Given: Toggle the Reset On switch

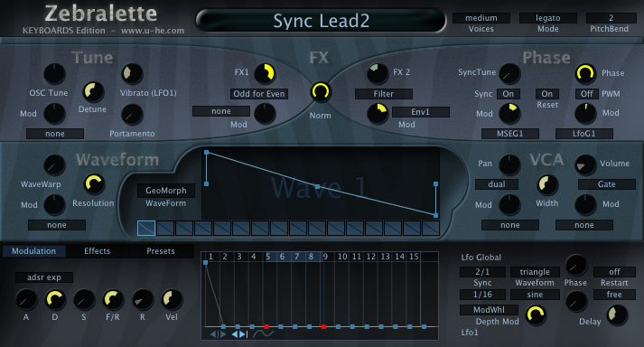Looking at the screenshot, I should 547,94.
